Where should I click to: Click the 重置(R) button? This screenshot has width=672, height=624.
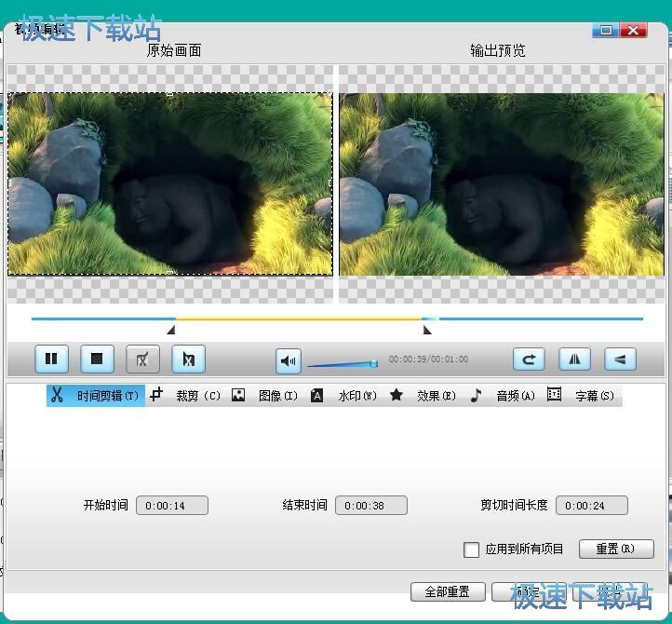point(616,549)
